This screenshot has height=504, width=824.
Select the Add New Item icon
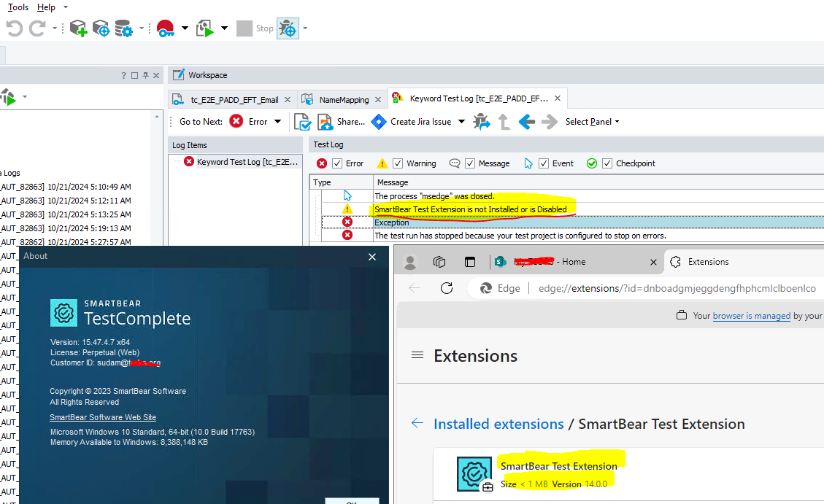[x=77, y=27]
